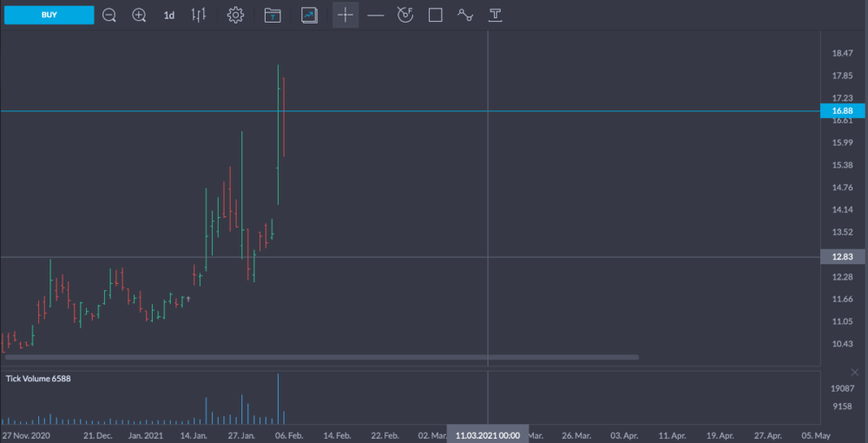This screenshot has height=443, width=868.
Task: Click the Tick Volume 6588 label
Action: click(38, 379)
